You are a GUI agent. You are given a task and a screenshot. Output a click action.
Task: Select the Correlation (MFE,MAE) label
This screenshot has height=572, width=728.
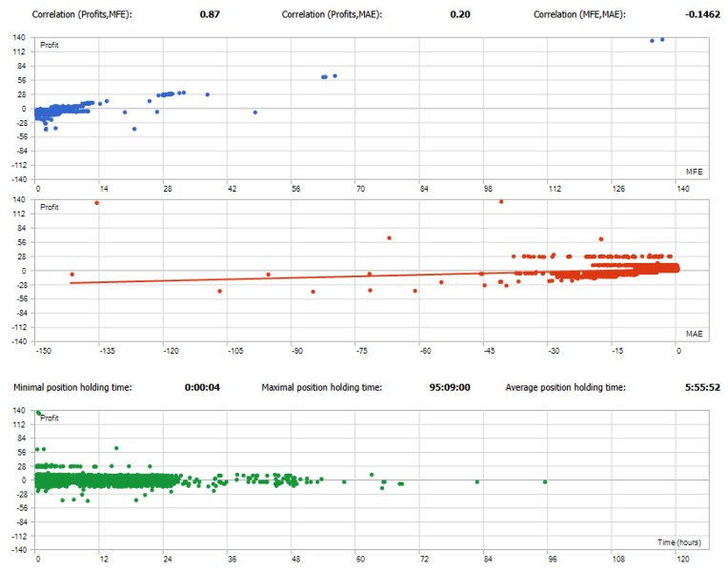pos(579,14)
